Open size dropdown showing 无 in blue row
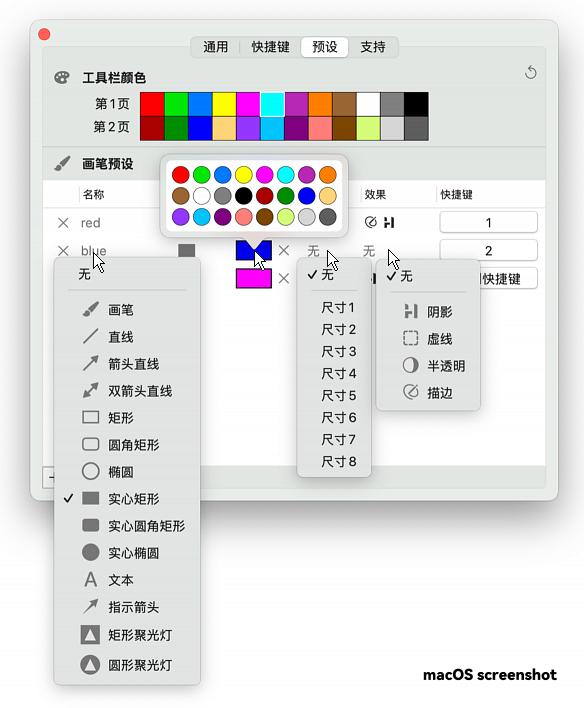 (x=313, y=251)
